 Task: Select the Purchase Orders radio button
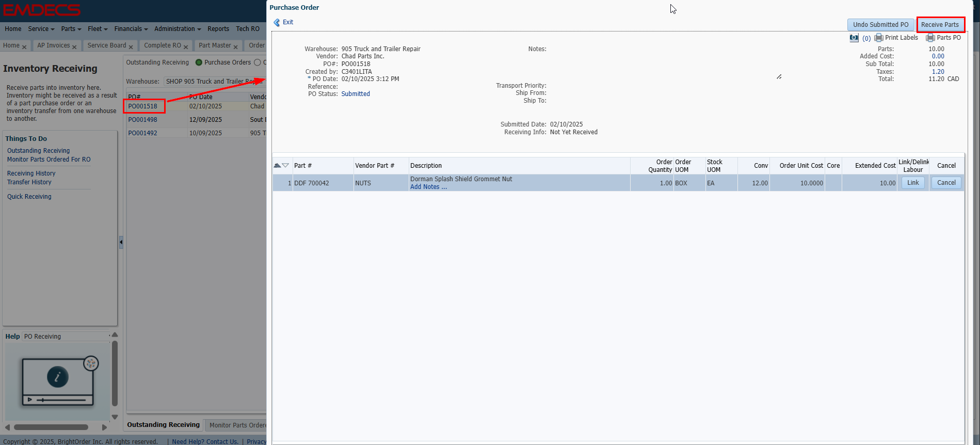[199, 62]
